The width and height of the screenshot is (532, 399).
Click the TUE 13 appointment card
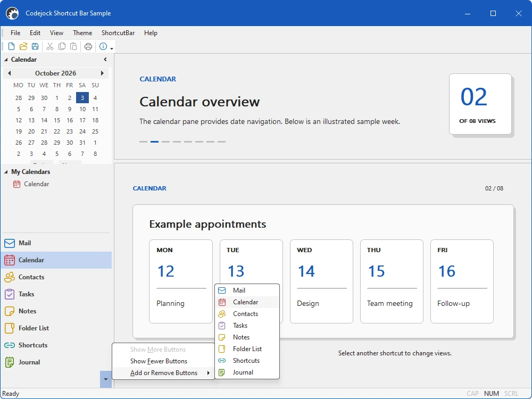pos(251,262)
